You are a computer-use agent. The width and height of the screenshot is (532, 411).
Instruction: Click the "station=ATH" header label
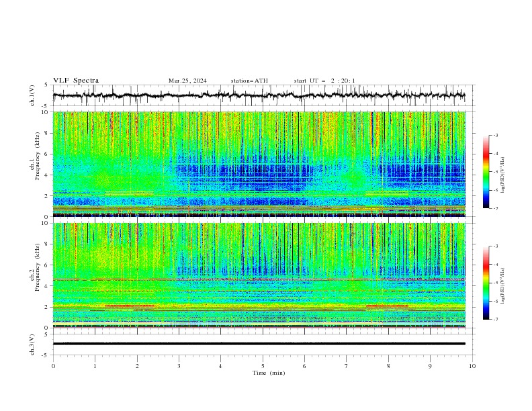coord(249,81)
